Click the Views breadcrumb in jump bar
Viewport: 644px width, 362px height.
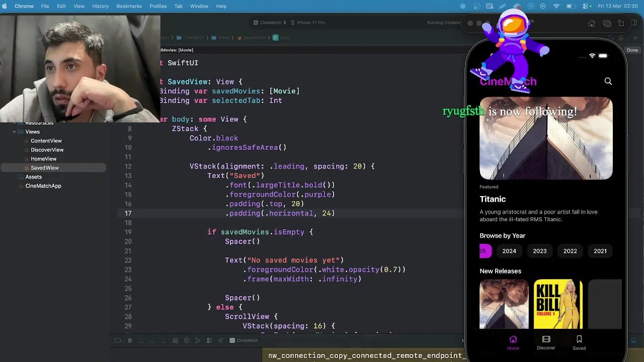pyautogui.click(x=220, y=38)
